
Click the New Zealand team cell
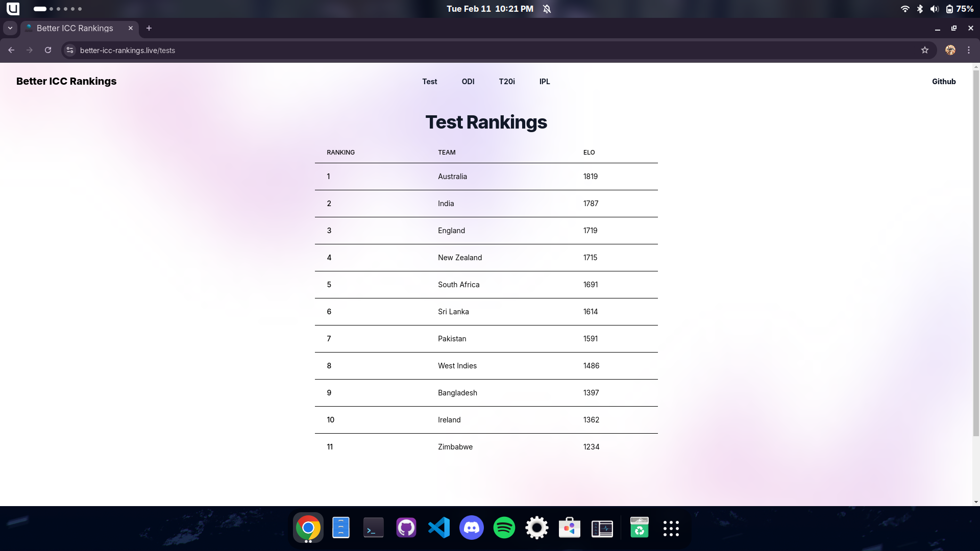pos(459,258)
